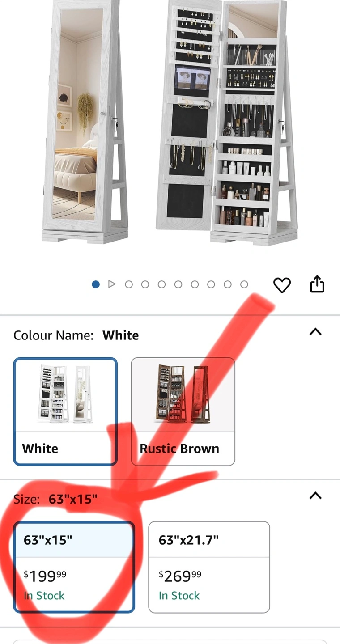Choose the 63"x21.7" size option
This screenshot has width=340, height=644.
(209, 567)
